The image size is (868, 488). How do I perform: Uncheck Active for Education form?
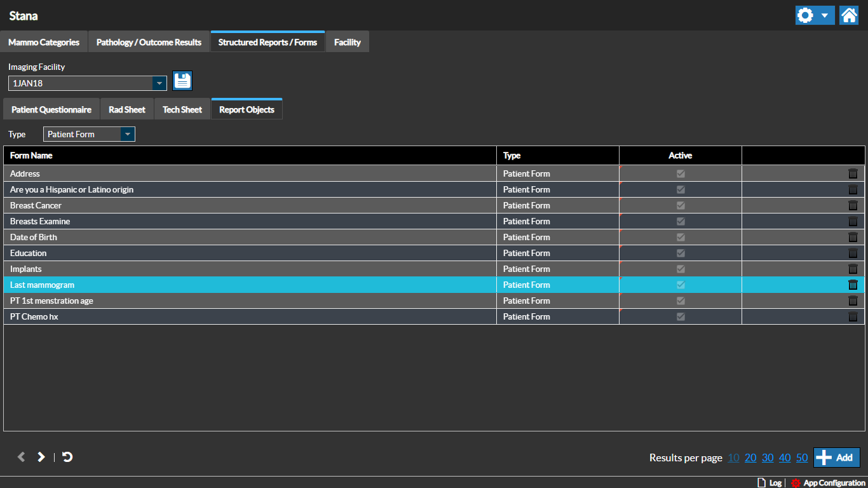pyautogui.click(x=681, y=253)
